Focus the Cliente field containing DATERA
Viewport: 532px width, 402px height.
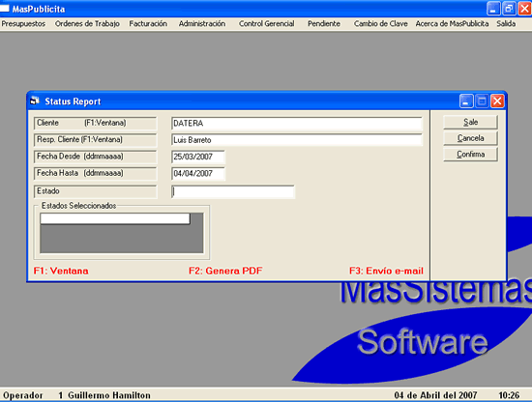(297, 124)
